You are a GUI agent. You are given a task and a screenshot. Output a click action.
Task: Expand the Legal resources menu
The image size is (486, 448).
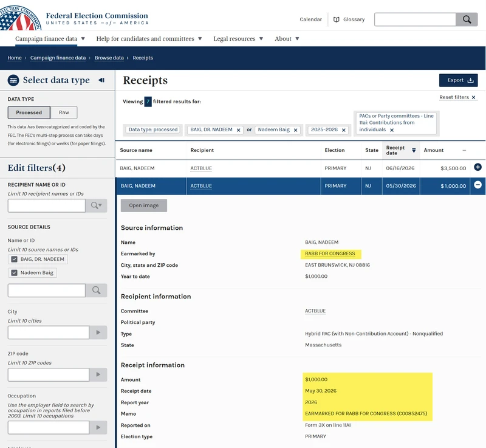coord(238,39)
